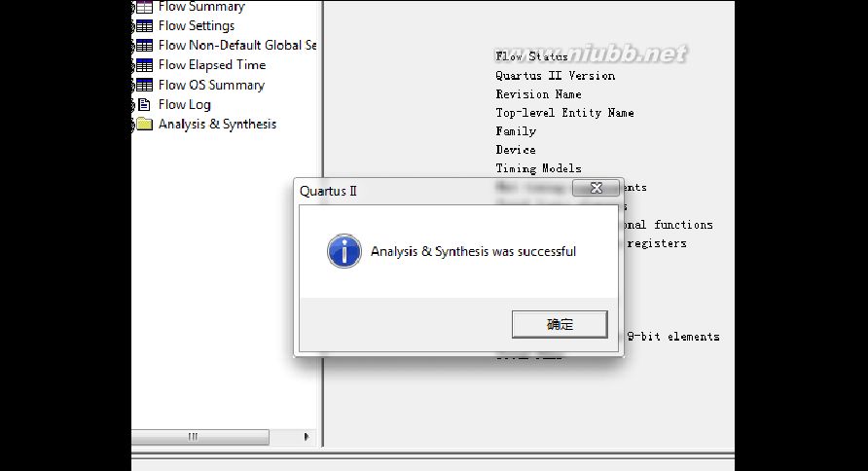The image size is (868, 471).
Task: Click the blue information icon in dialog
Action: point(344,251)
